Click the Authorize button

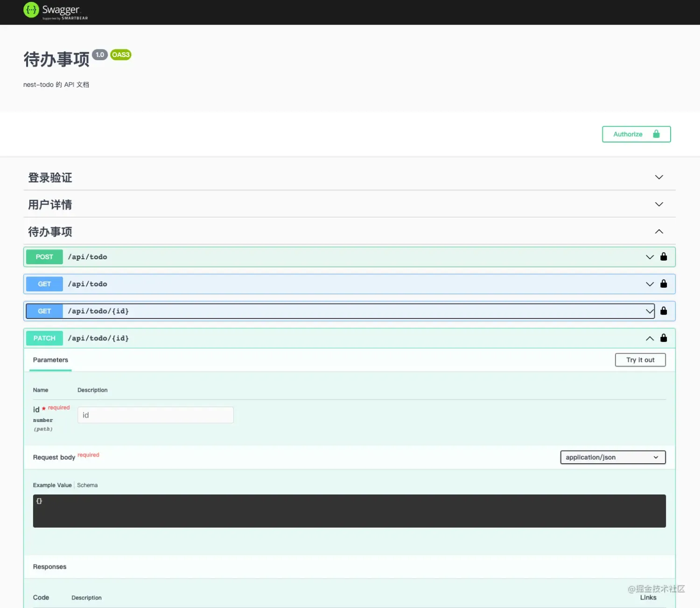click(x=636, y=134)
